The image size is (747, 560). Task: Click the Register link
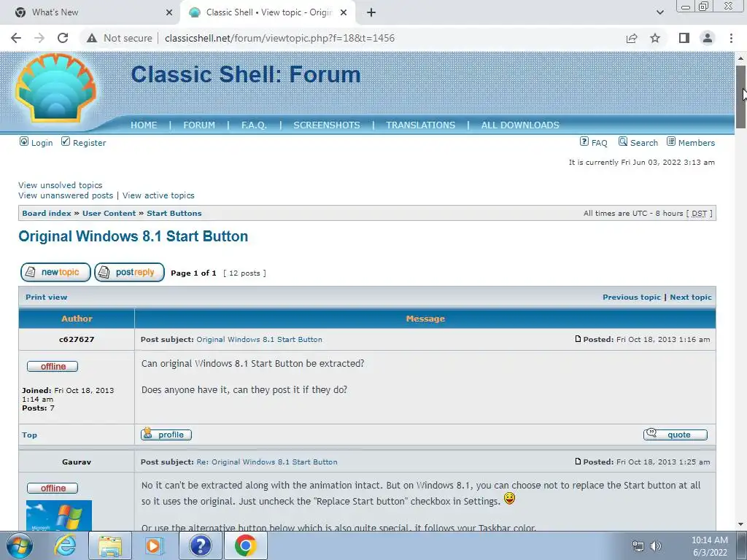tap(89, 143)
